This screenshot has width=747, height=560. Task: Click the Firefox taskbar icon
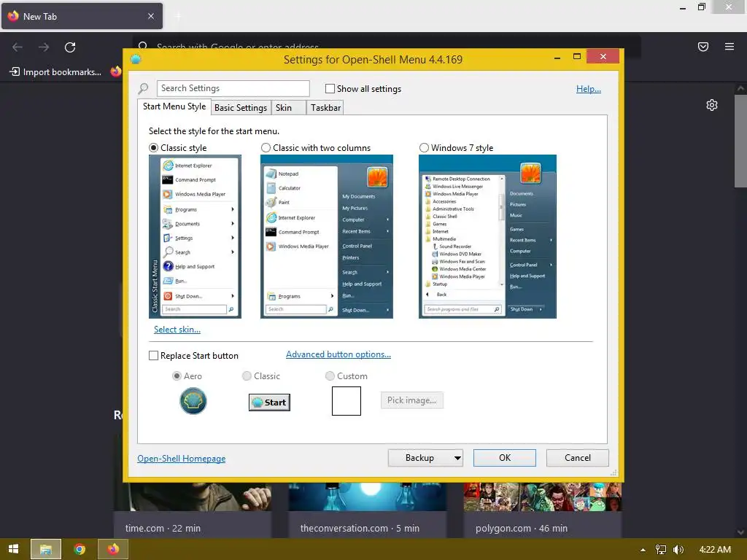tap(113, 549)
